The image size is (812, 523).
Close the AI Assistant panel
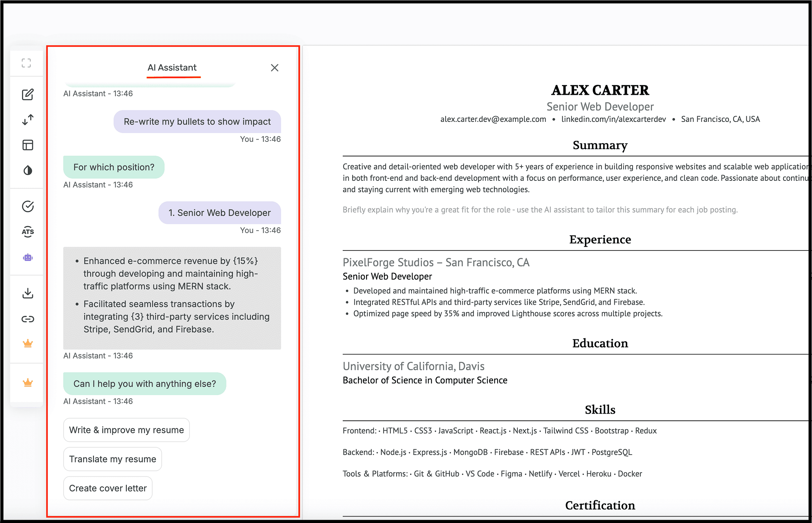click(274, 68)
